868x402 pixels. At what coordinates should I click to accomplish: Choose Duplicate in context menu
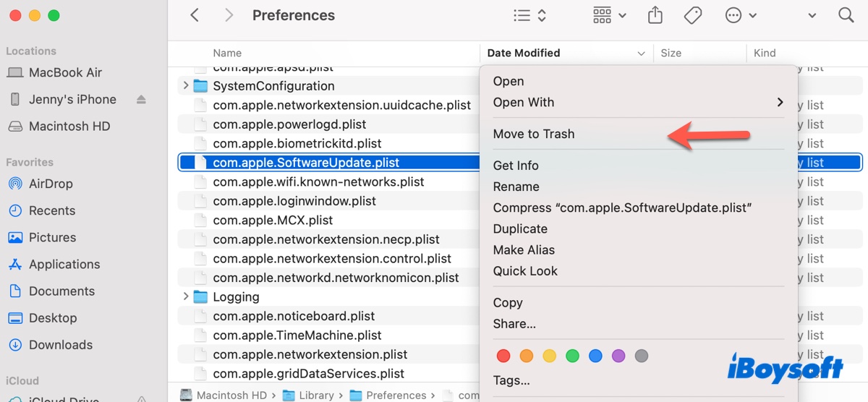[520, 228]
